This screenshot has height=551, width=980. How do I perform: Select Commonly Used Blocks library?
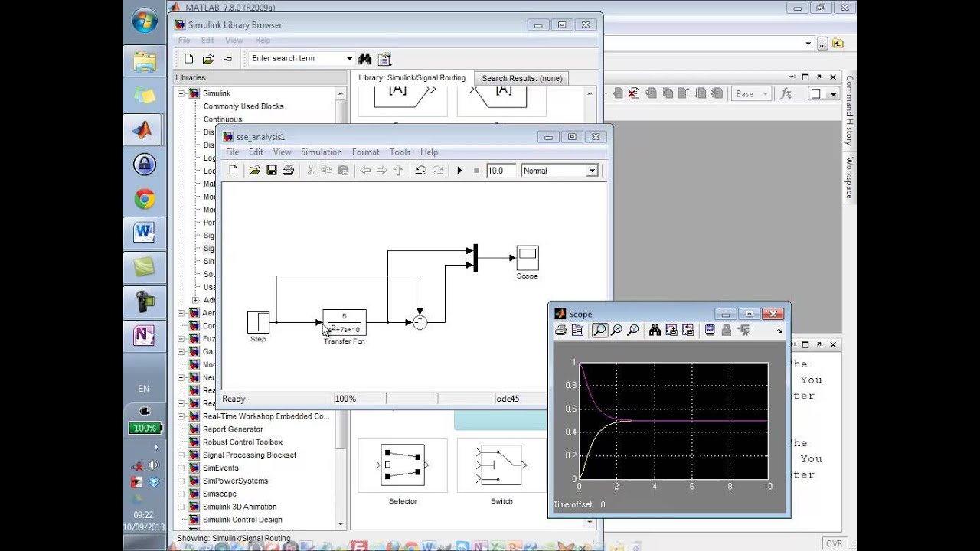[x=243, y=106]
